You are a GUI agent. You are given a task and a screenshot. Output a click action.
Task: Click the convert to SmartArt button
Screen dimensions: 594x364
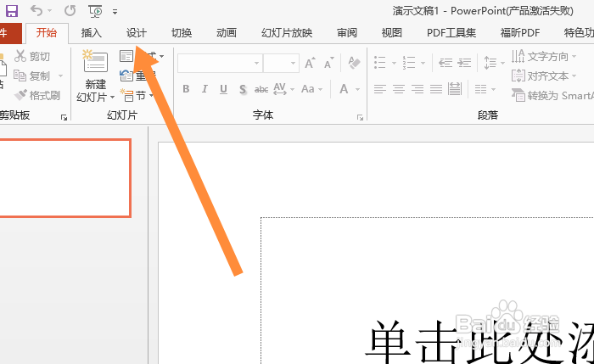click(x=552, y=95)
